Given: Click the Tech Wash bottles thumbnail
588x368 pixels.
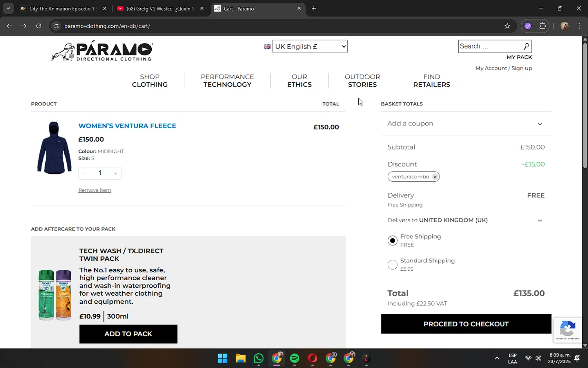Looking at the screenshot, I should 55,295.
